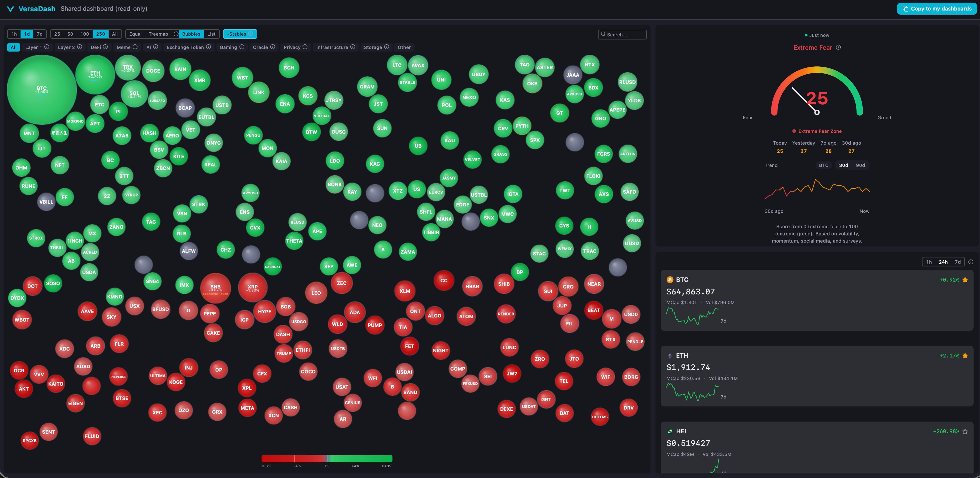The height and width of the screenshot is (478, 980).
Task: Open info icon next to Privacy filter
Action: click(x=305, y=47)
